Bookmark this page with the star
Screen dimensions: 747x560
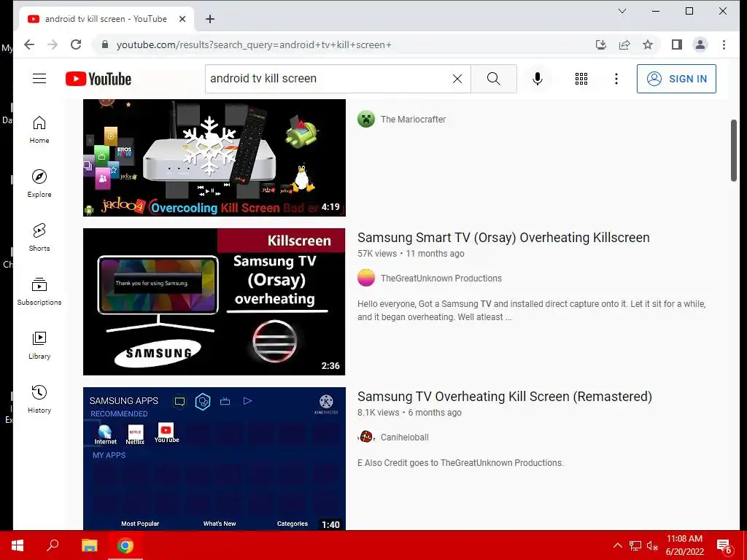click(648, 44)
